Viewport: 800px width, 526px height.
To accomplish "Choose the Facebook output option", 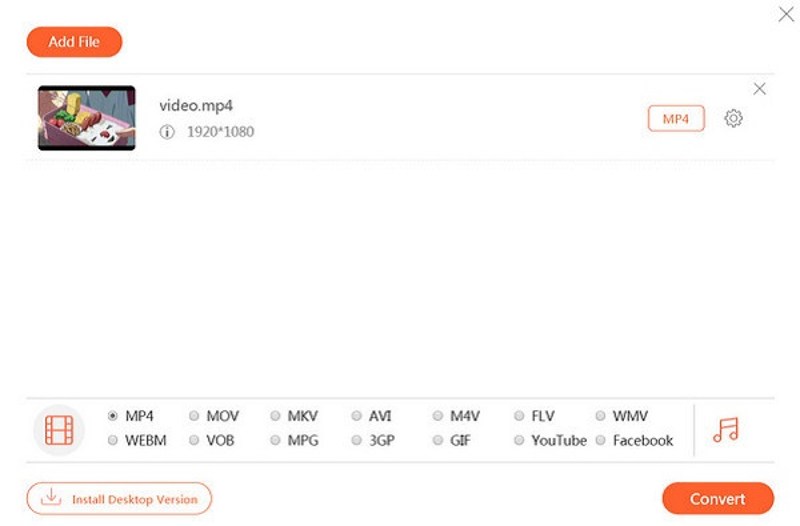I will pos(601,440).
